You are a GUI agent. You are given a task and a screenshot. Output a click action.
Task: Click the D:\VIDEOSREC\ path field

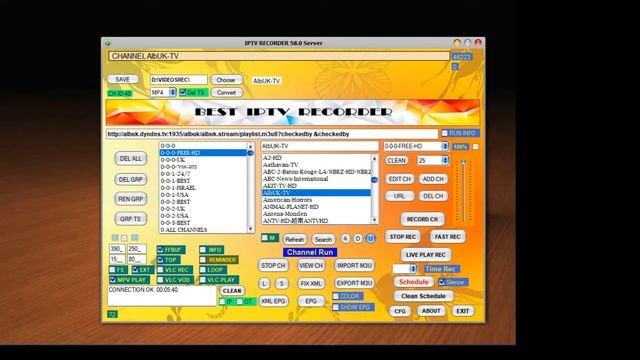coord(178,80)
